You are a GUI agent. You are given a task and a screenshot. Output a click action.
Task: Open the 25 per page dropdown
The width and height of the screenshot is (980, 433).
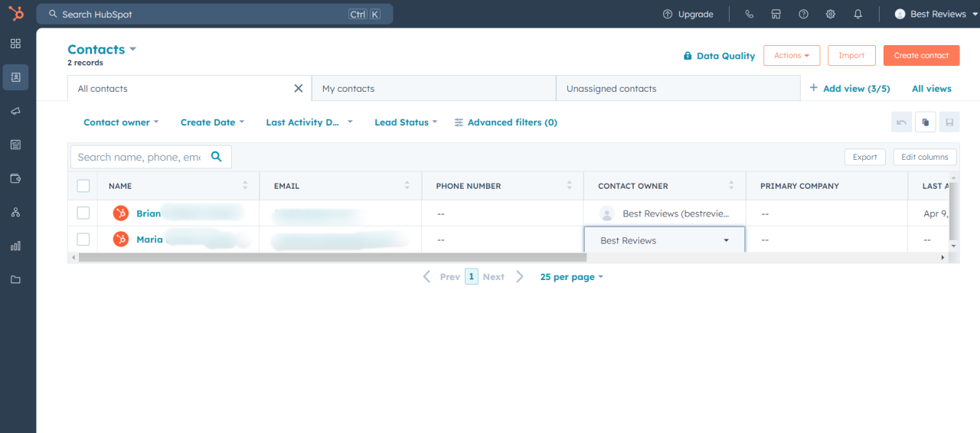[571, 277]
